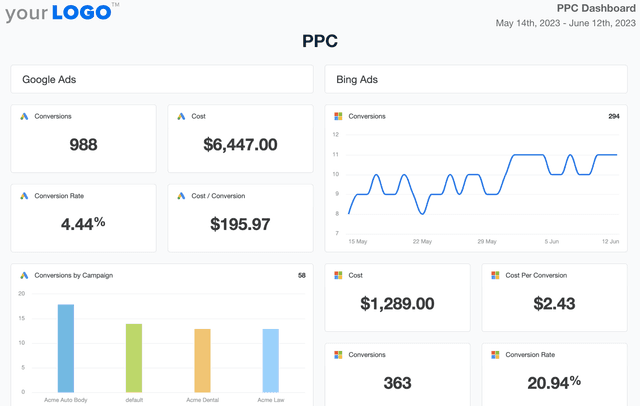
Task: Click Google Ads icon on Conversion Rate widget
Action: 24,196
